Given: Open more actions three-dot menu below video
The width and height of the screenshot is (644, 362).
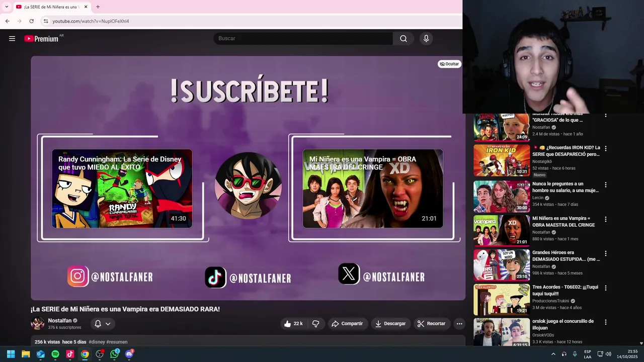Looking at the screenshot, I should pos(459,324).
